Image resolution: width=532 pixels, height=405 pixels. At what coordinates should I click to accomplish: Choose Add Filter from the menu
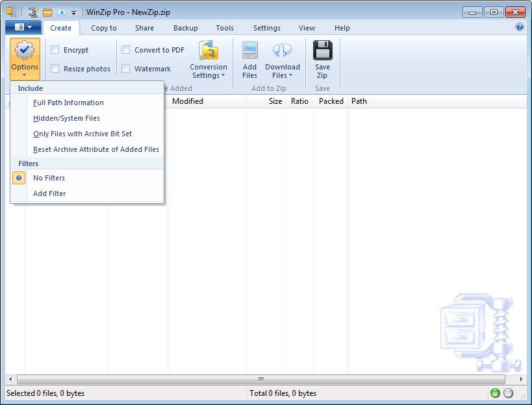(87, 193)
